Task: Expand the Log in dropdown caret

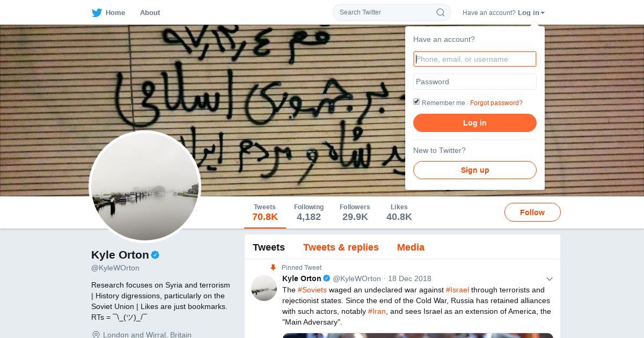Action: (x=543, y=13)
